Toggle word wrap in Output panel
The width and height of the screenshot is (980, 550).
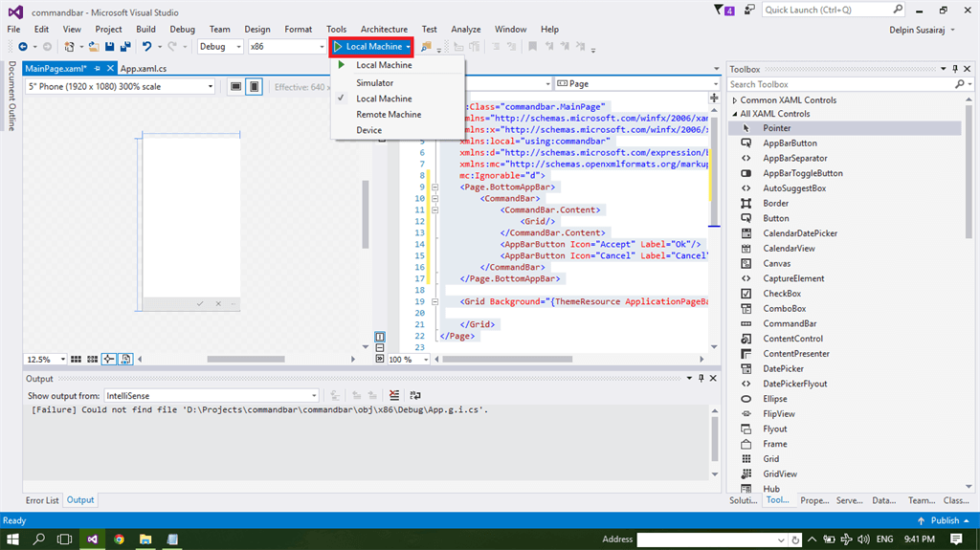pos(414,395)
